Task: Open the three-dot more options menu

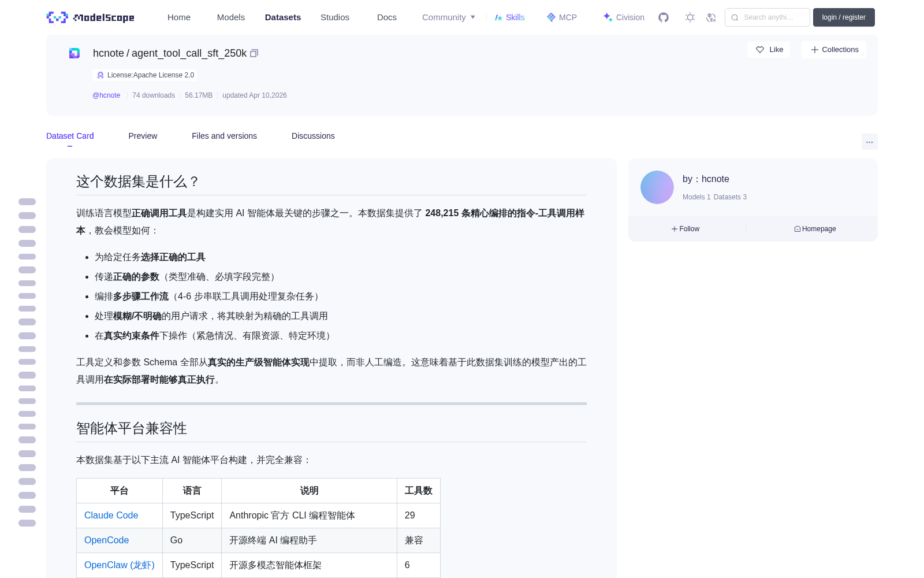Action: click(869, 142)
